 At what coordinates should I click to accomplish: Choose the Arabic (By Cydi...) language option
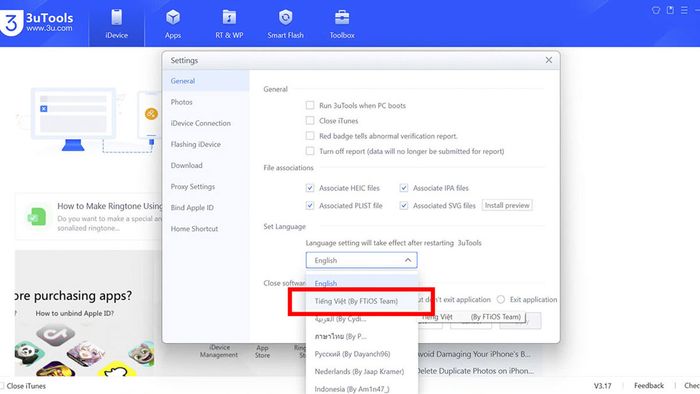click(362, 319)
